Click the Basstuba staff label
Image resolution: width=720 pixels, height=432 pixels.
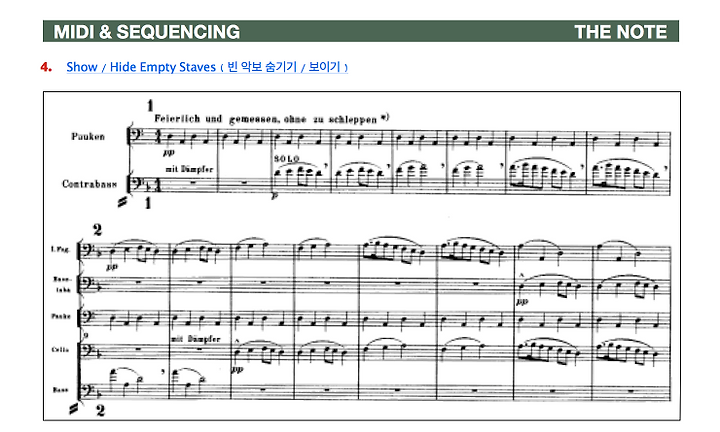(x=62, y=284)
